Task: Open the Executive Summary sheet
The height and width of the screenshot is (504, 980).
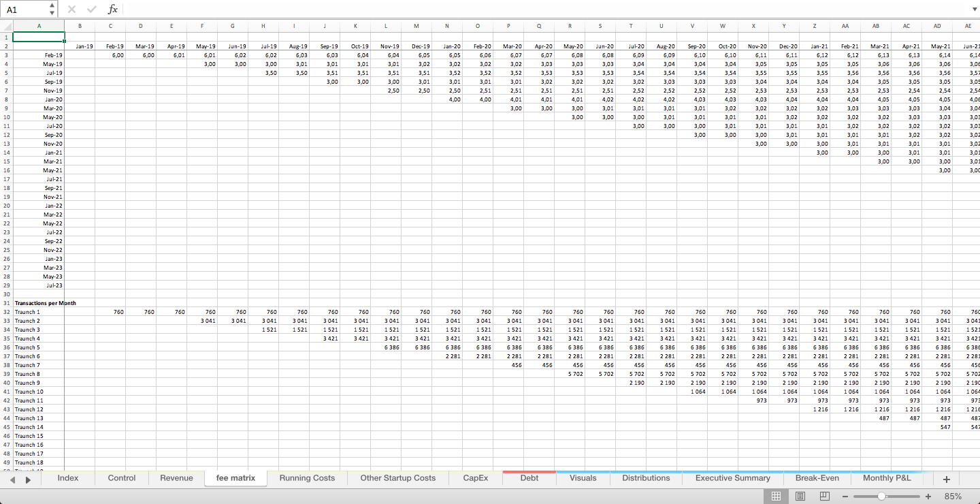Action: tap(732, 478)
